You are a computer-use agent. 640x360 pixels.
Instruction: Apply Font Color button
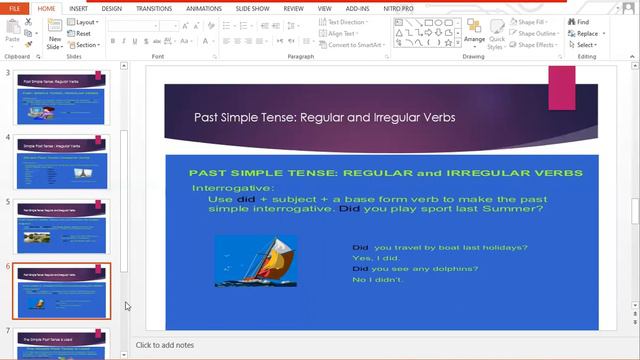pos(205,41)
